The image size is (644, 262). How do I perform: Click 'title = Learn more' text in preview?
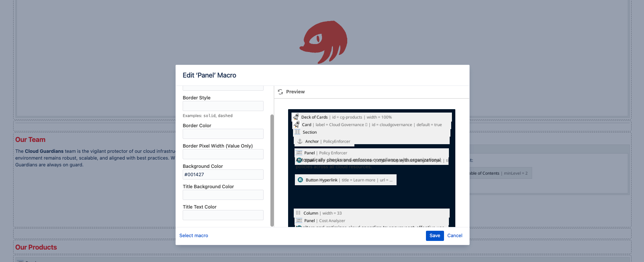click(x=359, y=180)
